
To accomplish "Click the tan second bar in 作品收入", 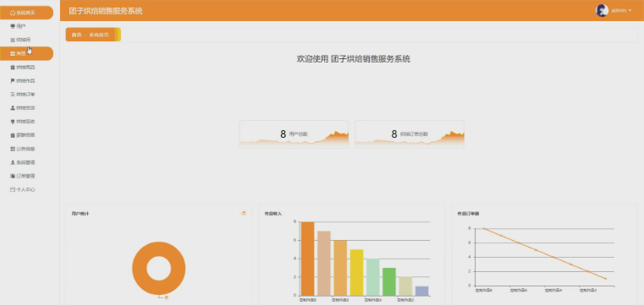I will point(324,264).
